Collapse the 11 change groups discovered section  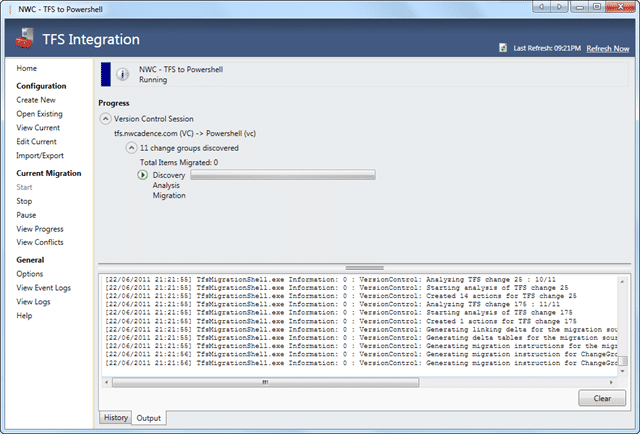pos(131,148)
